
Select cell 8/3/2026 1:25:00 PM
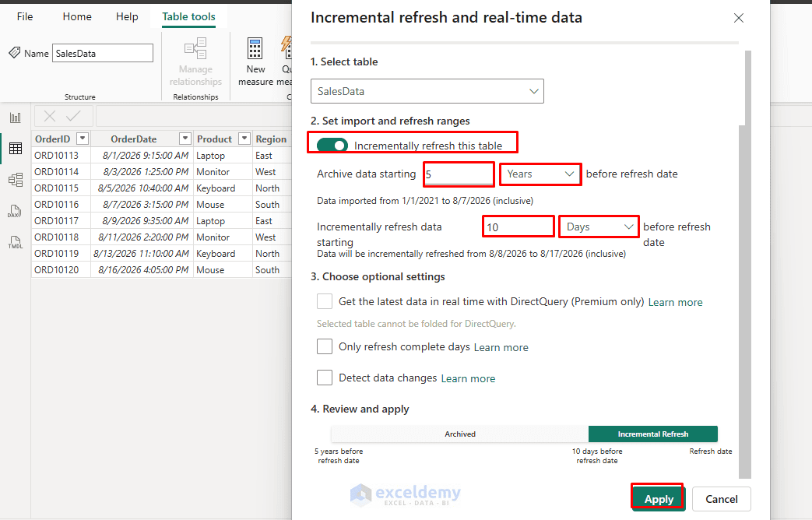(x=142, y=171)
